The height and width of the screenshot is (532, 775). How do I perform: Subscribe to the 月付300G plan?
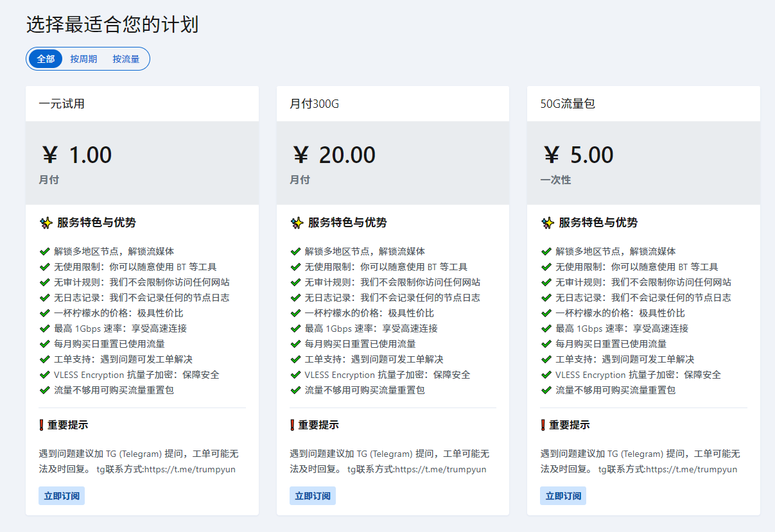(312, 496)
